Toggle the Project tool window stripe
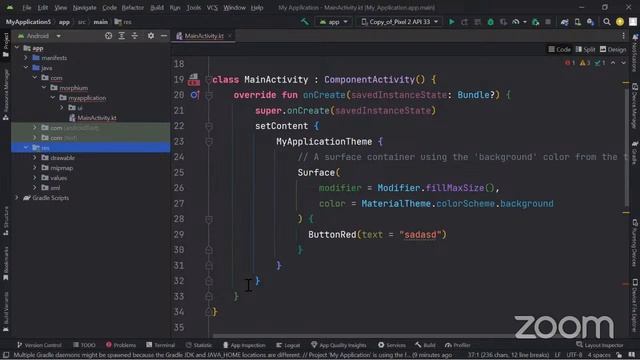 6,45
